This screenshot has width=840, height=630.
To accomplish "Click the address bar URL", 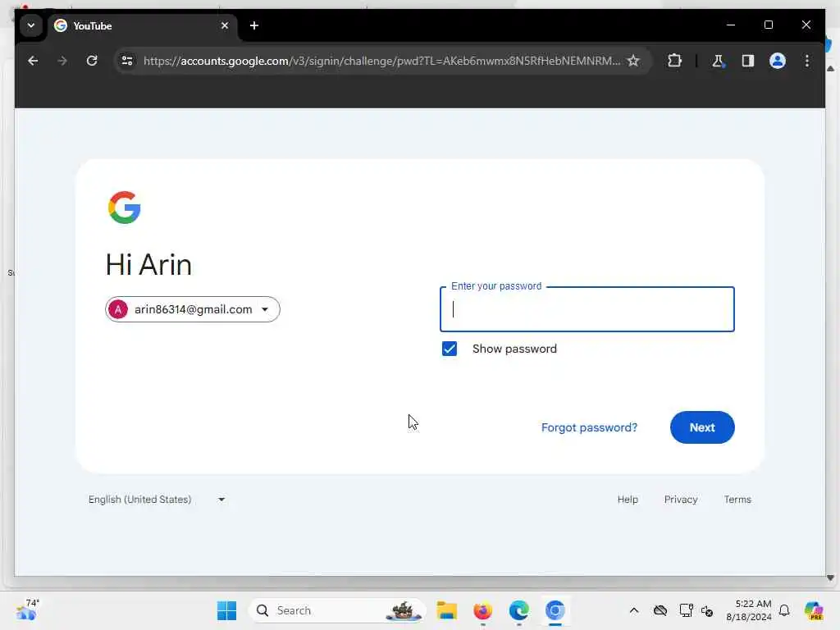I will (x=381, y=61).
